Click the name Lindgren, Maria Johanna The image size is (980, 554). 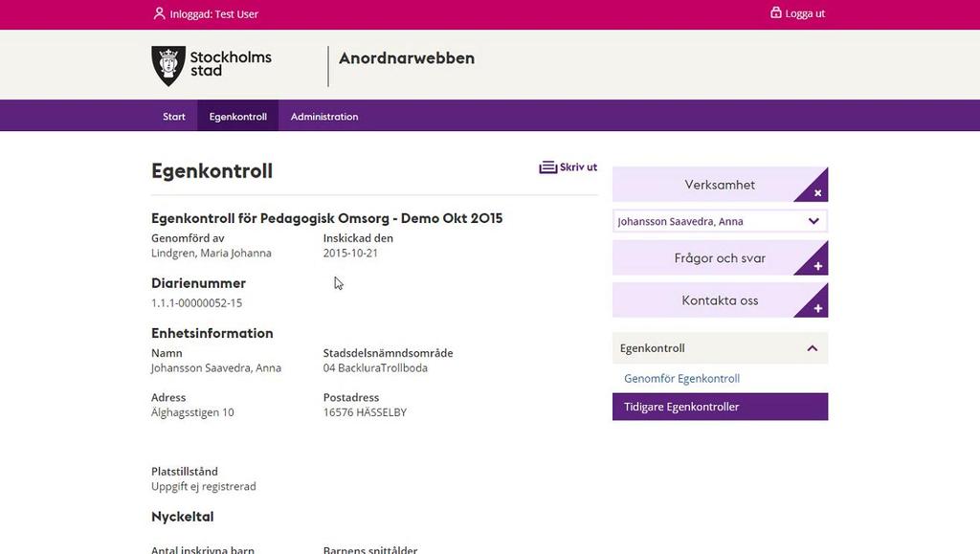pos(212,253)
